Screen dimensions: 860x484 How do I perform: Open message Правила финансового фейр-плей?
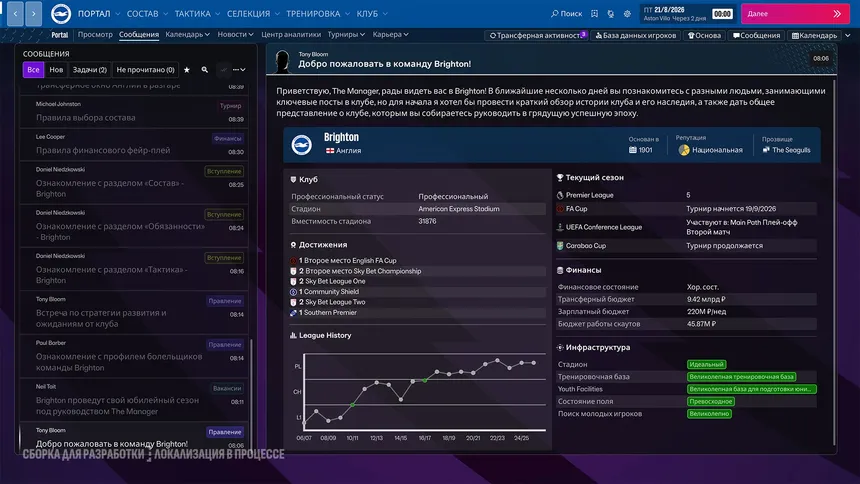134,144
